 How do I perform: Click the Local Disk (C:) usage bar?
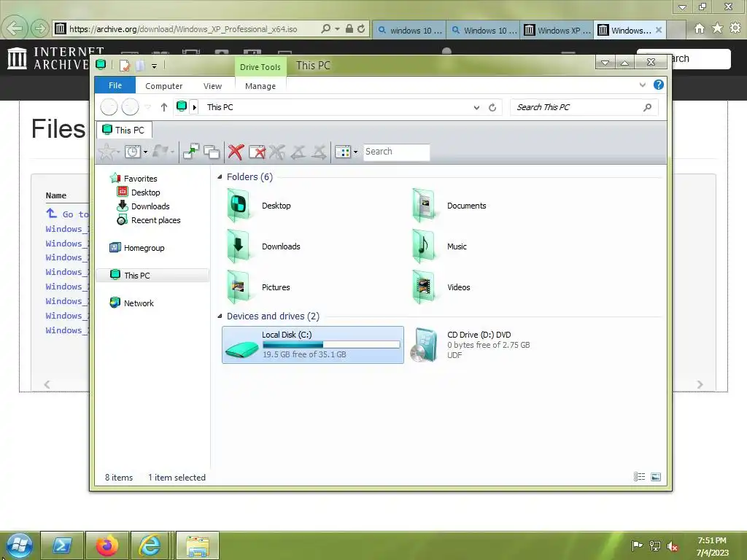(x=331, y=345)
